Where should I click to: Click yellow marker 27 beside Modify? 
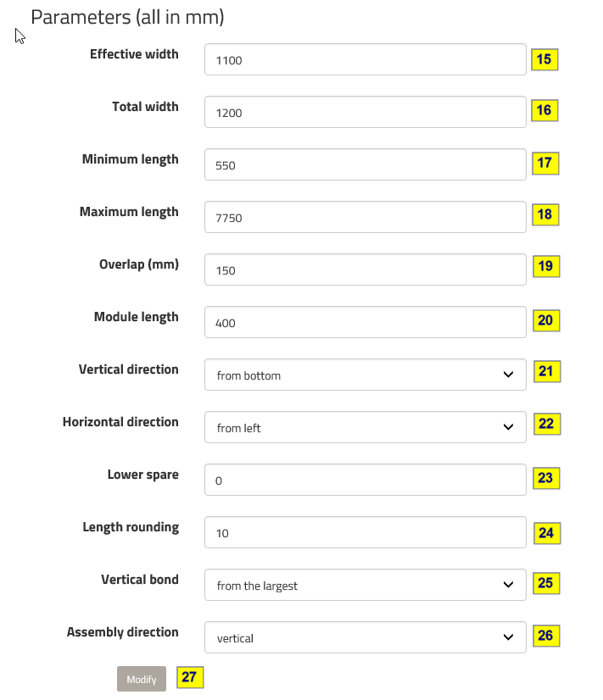pos(190,677)
